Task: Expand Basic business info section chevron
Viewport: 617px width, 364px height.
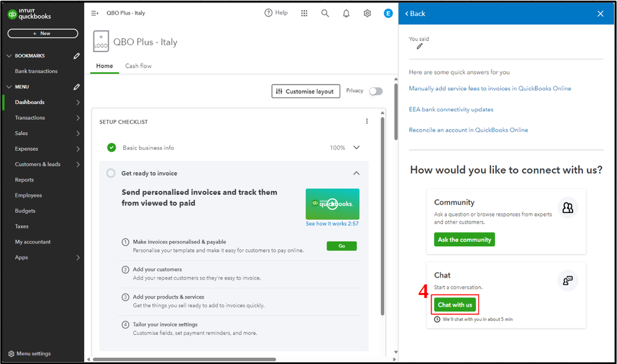Action: (x=356, y=147)
